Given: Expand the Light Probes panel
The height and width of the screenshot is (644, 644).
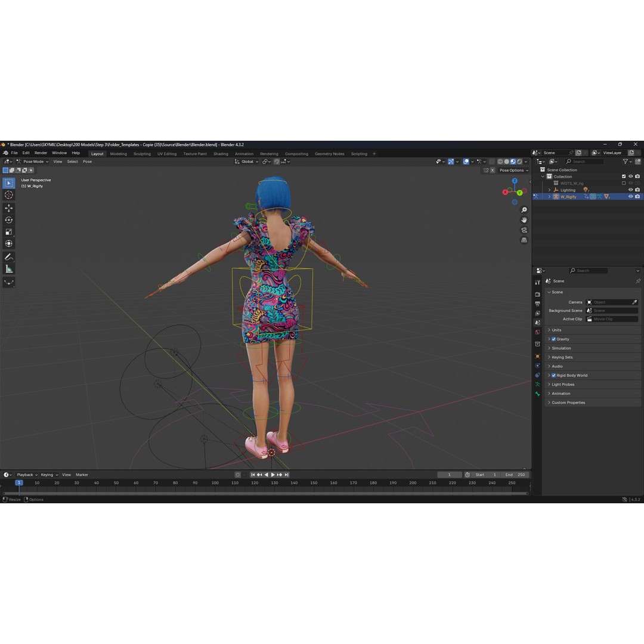Looking at the screenshot, I should (x=593, y=385).
